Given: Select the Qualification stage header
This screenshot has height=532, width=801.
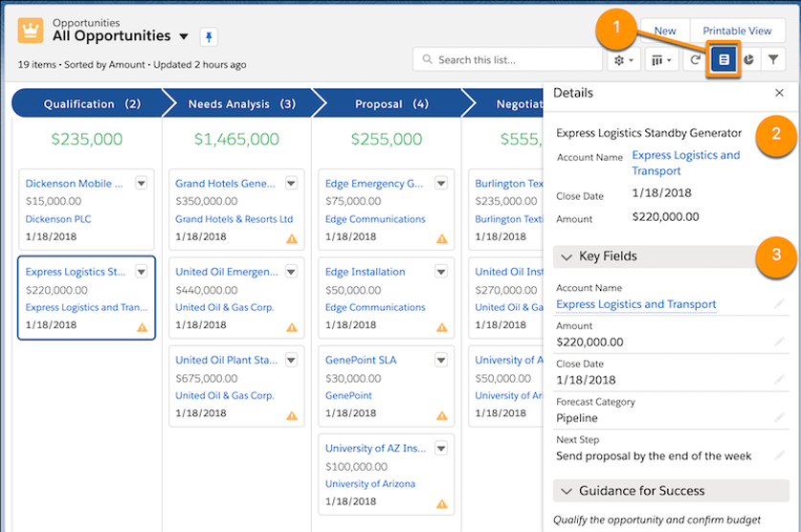Looking at the screenshot, I should [x=91, y=103].
